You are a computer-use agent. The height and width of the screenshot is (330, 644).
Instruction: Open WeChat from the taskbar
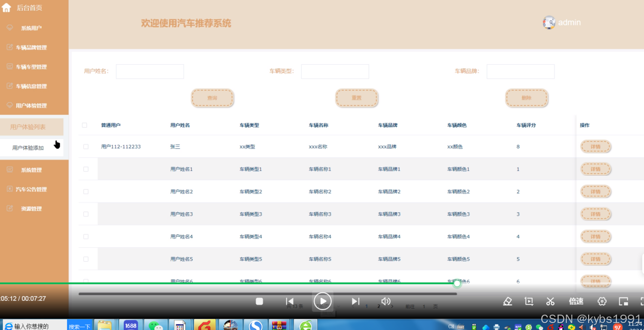(x=155, y=325)
